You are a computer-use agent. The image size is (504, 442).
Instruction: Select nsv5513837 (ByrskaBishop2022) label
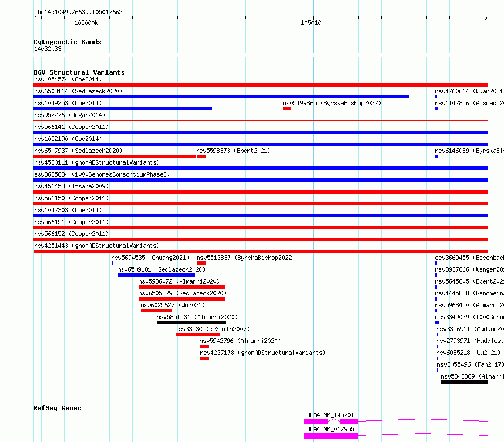[x=246, y=258]
